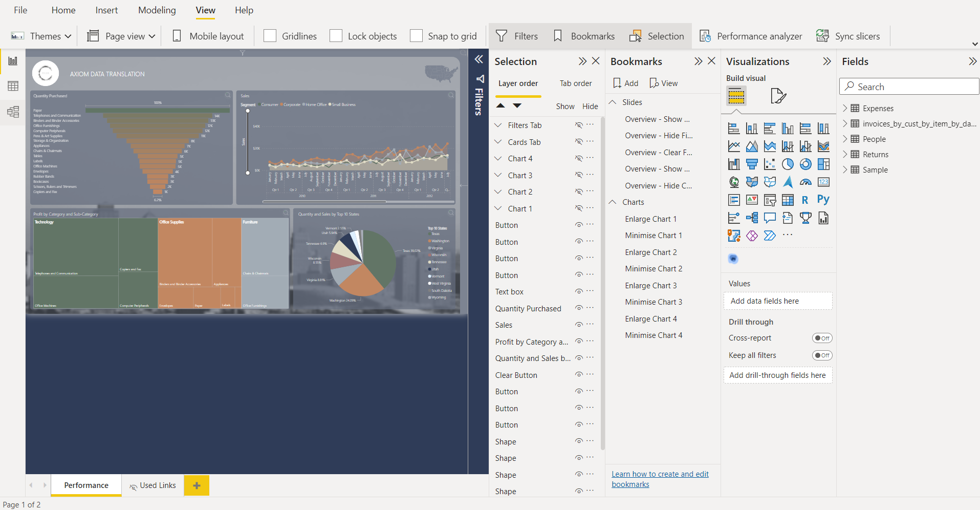Collapse the Chart 1 group

(x=498, y=208)
